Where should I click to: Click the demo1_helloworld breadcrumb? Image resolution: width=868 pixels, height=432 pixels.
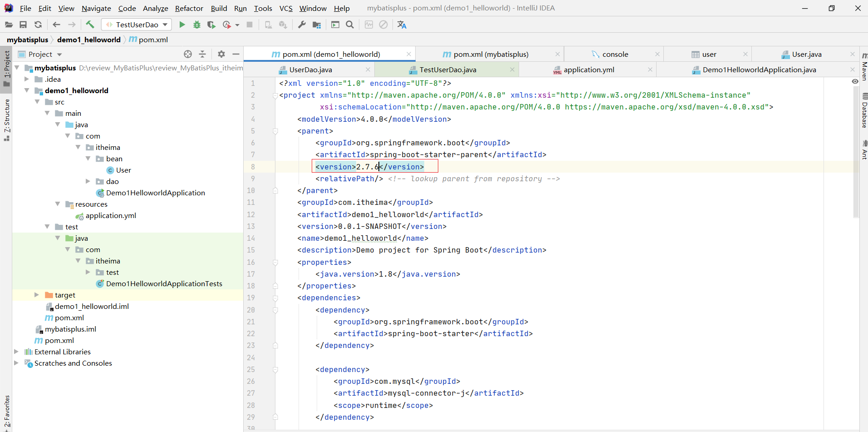coord(89,40)
